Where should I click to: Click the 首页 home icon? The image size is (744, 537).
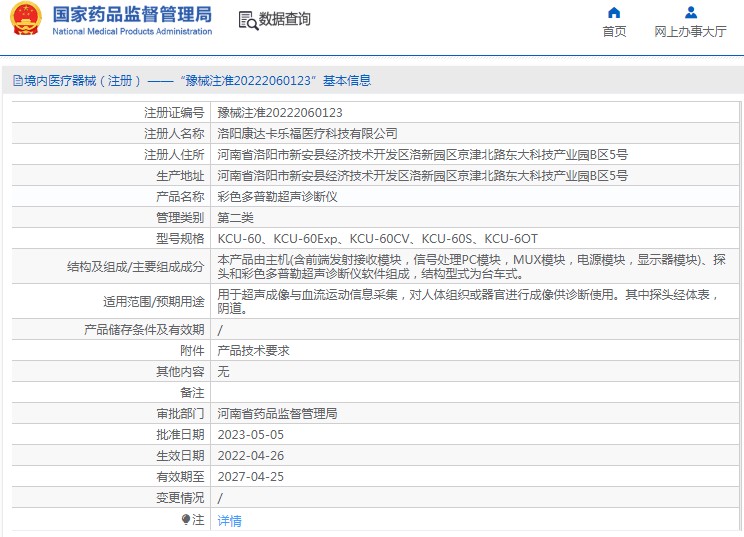pos(614,12)
